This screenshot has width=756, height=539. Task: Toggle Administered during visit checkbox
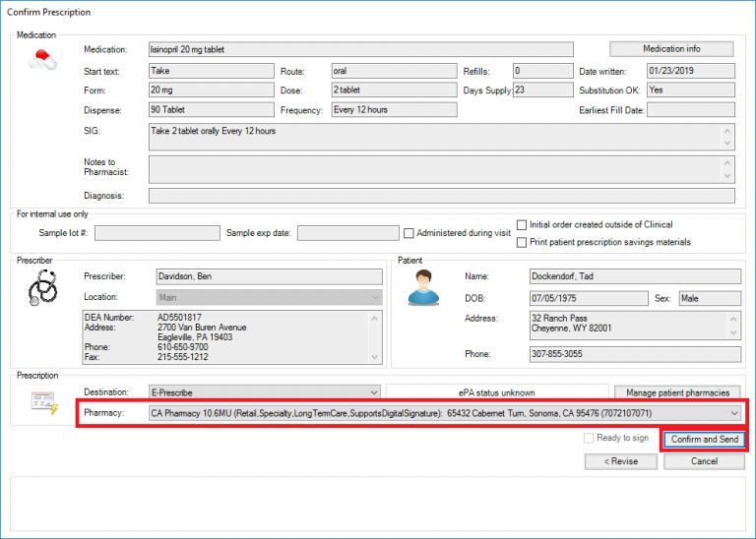point(409,233)
